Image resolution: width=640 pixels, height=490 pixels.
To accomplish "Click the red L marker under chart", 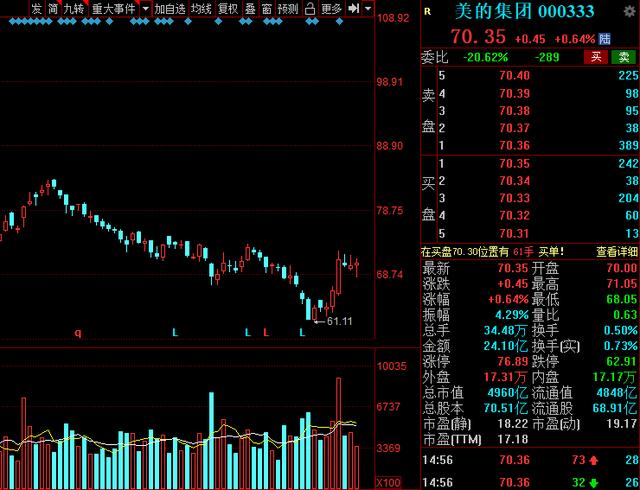I will click(266, 332).
